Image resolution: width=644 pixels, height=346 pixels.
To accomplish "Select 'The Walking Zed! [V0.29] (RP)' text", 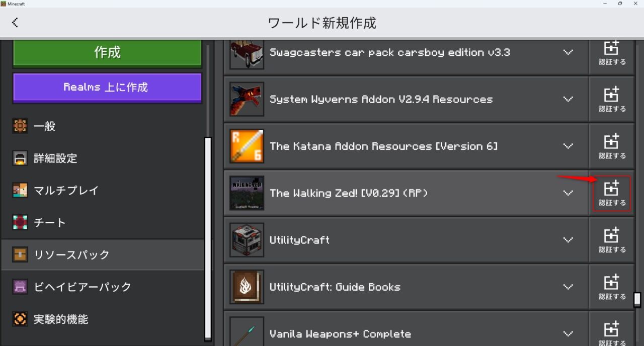I will (x=349, y=193).
